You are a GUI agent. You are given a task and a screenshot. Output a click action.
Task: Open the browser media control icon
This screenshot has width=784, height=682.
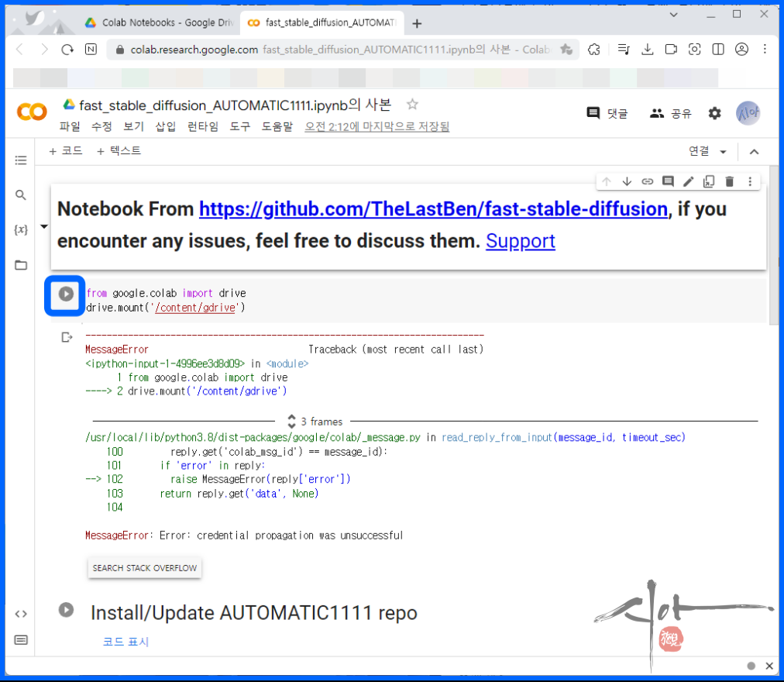(x=624, y=50)
